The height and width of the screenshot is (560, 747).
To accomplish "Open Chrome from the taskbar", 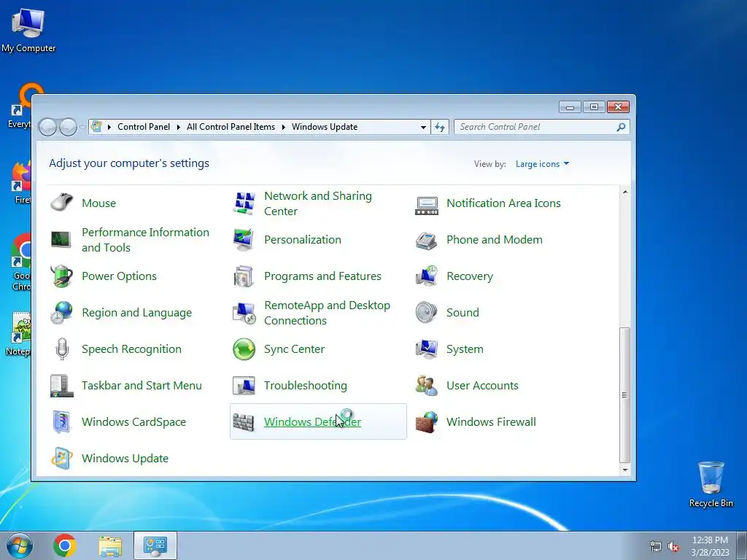I will coord(65,545).
